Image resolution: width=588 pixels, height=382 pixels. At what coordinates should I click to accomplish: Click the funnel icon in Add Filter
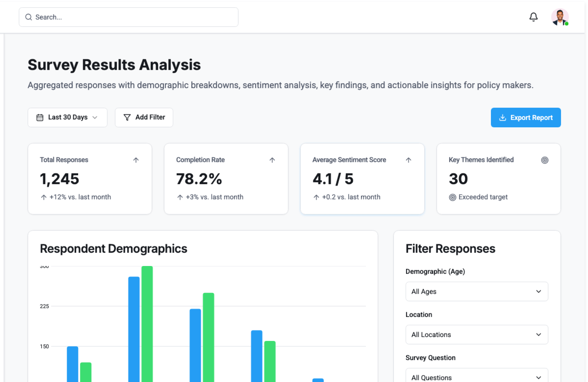tap(127, 118)
